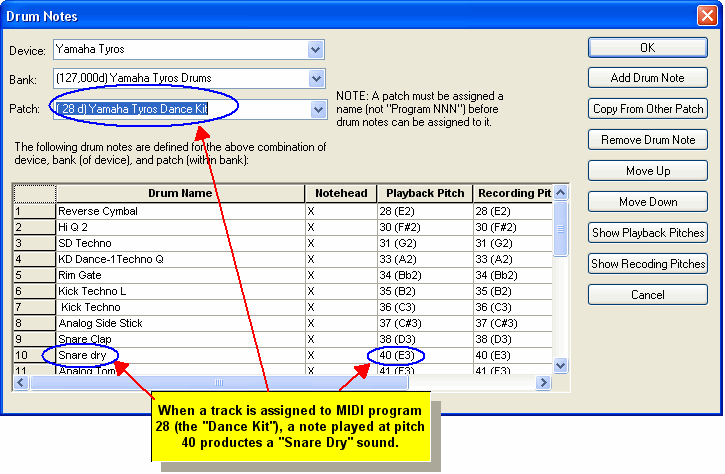
Task: Select row number 5 header
Action: 34,275
